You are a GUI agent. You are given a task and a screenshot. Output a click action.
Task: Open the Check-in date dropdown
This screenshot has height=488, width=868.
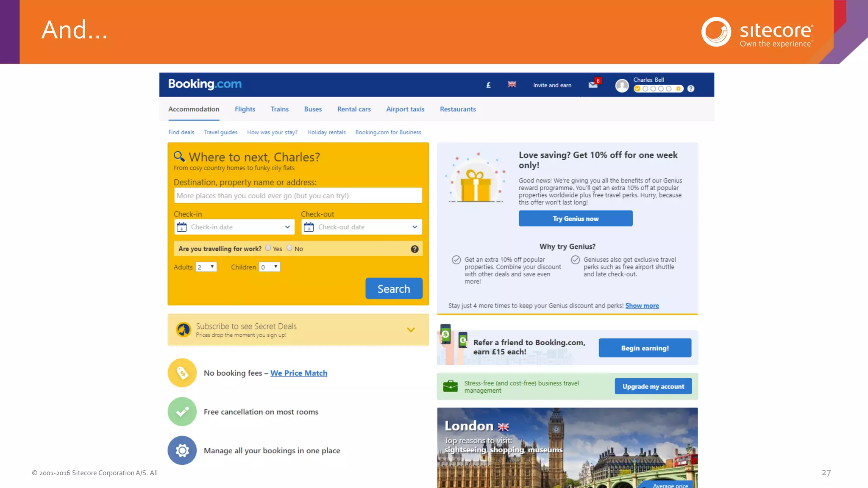point(234,227)
